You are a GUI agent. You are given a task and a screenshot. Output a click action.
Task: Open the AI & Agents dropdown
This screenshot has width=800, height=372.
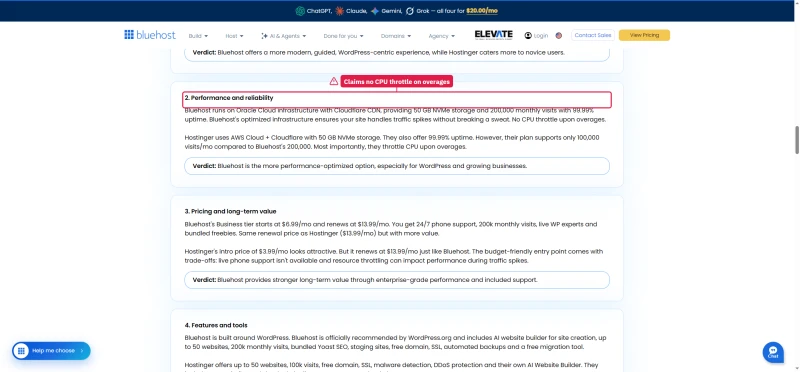284,36
